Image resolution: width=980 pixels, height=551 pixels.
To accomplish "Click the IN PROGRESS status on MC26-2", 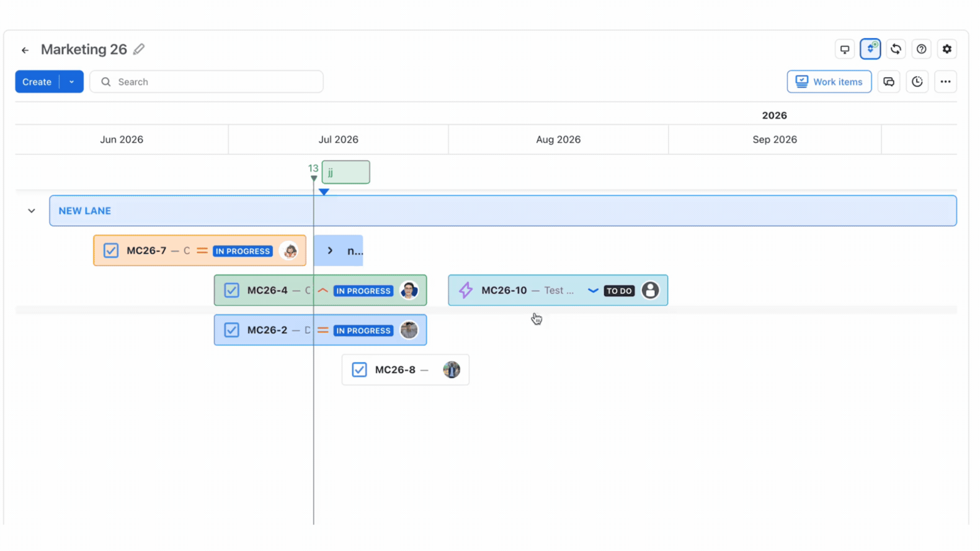I will click(363, 331).
